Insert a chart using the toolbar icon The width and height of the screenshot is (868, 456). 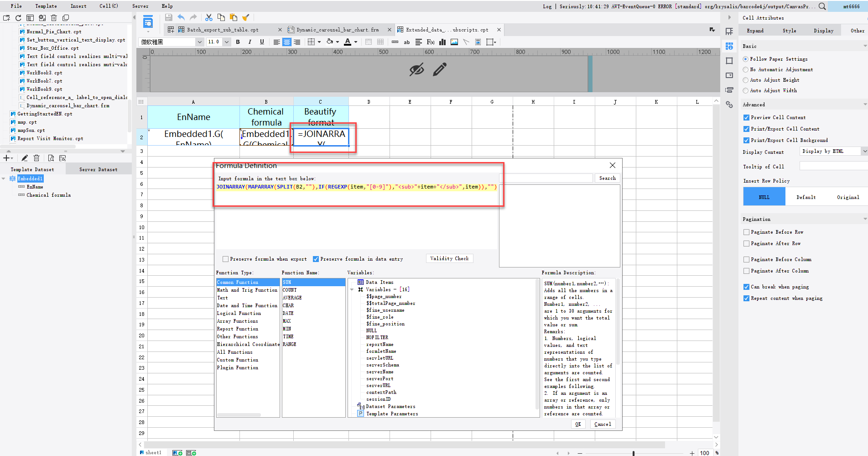tap(442, 42)
